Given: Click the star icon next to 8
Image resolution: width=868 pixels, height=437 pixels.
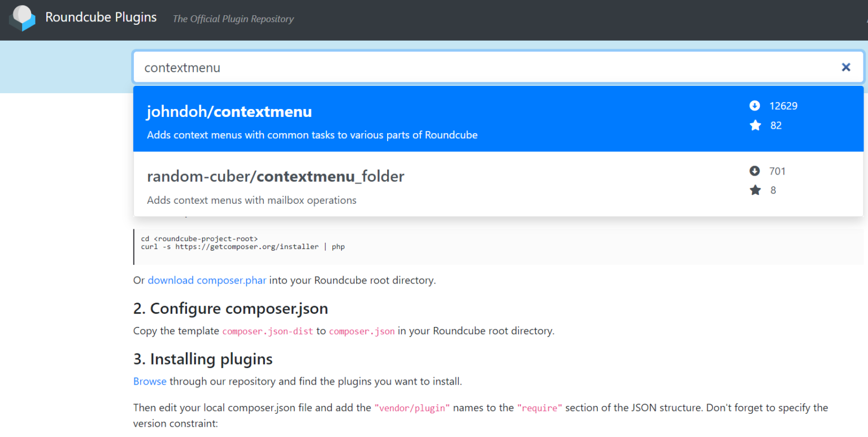Looking at the screenshot, I should pyautogui.click(x=755, y=190).
